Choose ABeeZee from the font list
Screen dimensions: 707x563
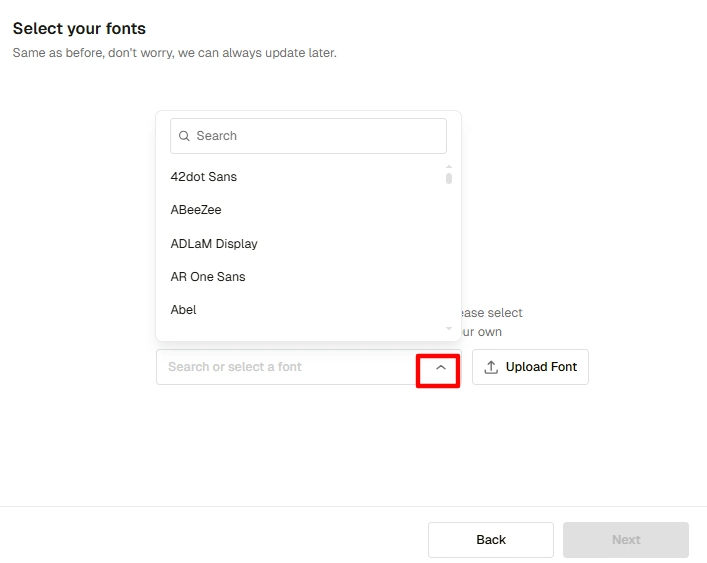(x=196, y=210)
